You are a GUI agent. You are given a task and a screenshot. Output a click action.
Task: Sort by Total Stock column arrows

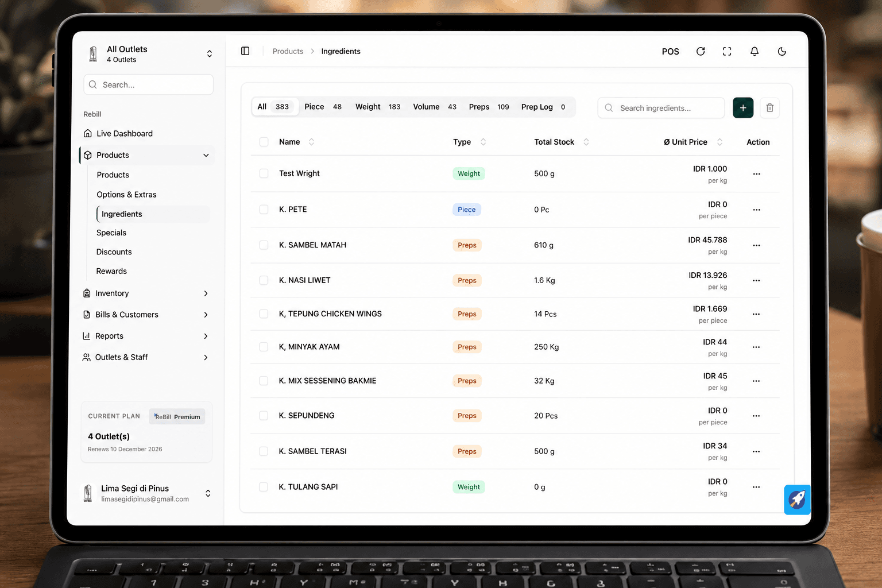[x=586, y=142]
